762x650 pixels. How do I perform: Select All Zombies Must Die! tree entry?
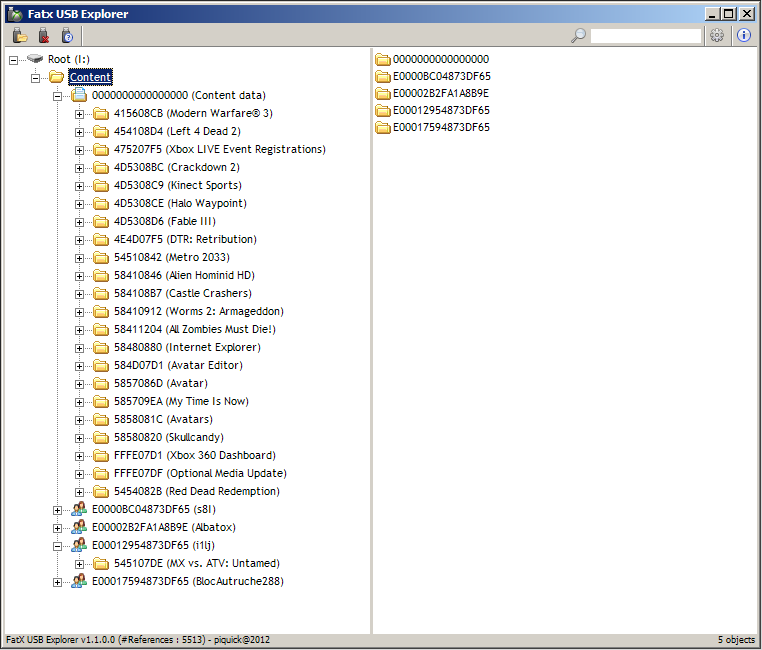tap(195, 329)
